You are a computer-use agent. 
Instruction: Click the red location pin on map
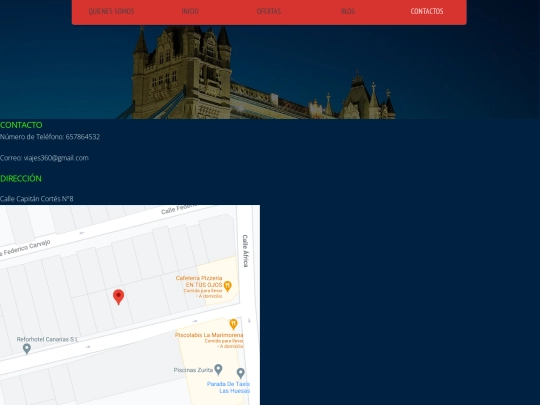tap(118, 297)
